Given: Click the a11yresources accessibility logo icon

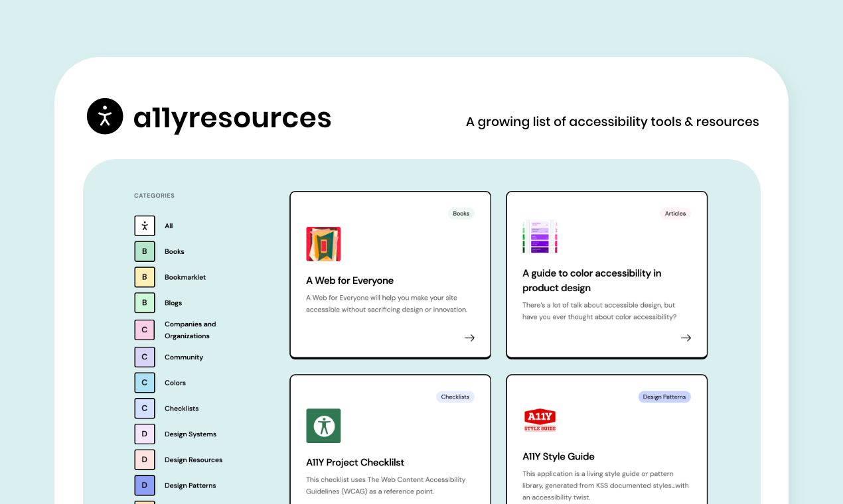Looking at the screenshot, I should 105,116.
